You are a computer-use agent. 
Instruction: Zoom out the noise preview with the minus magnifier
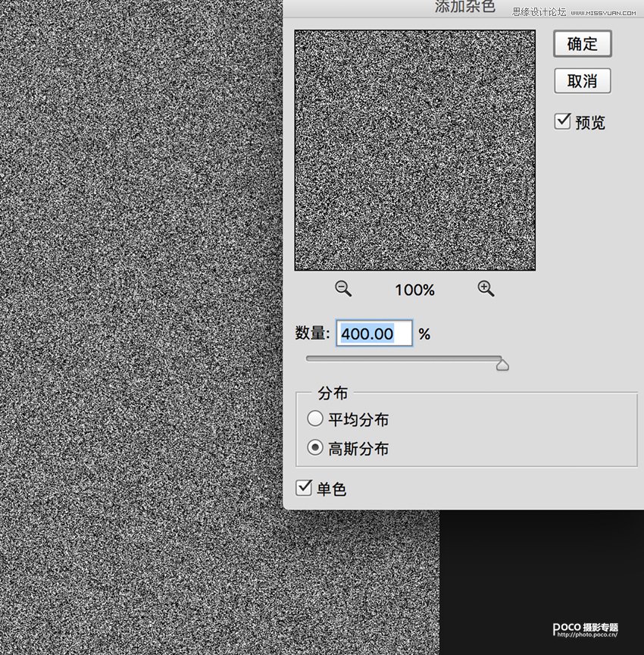344,289
